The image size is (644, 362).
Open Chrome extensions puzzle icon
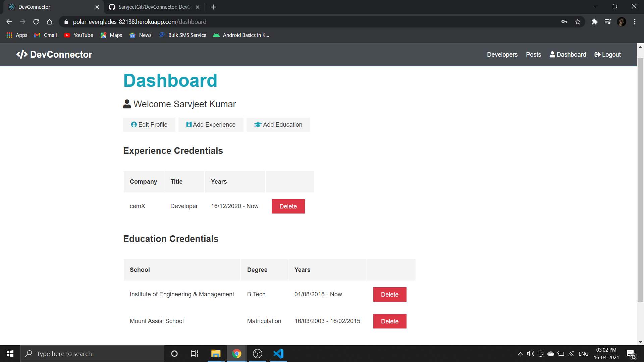(x=594, y=22)
